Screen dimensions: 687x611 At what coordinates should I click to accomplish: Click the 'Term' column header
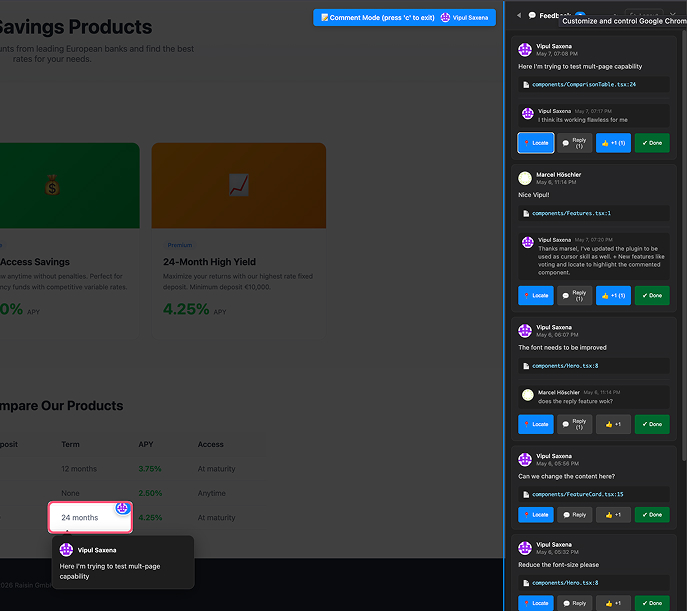click(x=71, y=444)
